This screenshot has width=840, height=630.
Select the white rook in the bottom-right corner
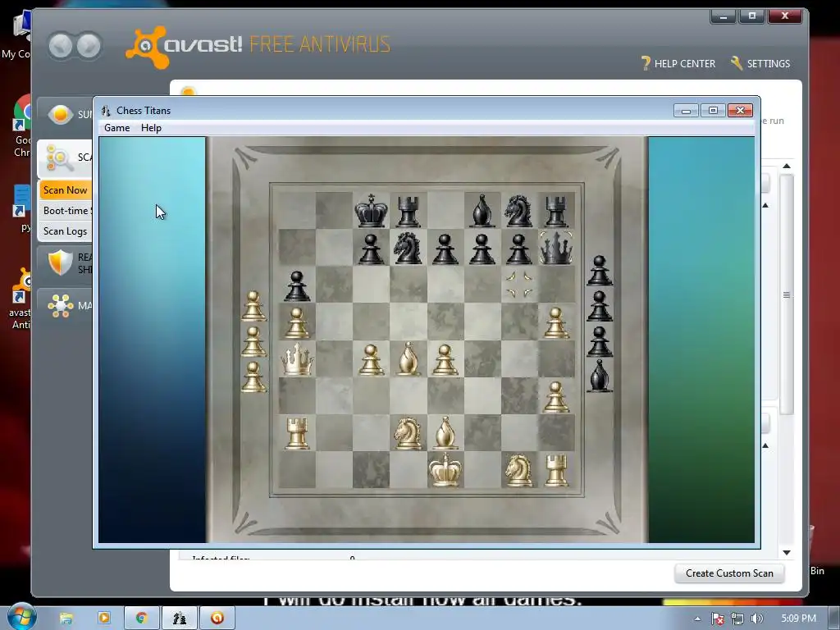pyautogui.click(x=556, y=470)
